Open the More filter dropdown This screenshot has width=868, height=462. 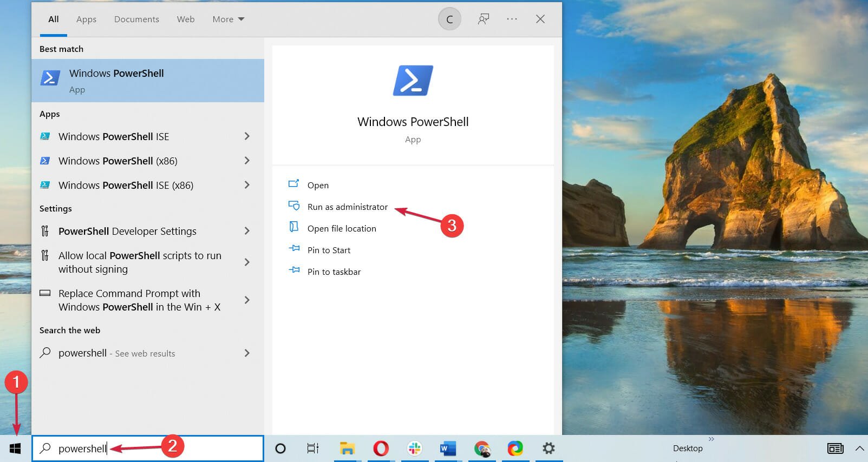click(x=229, y=19)
